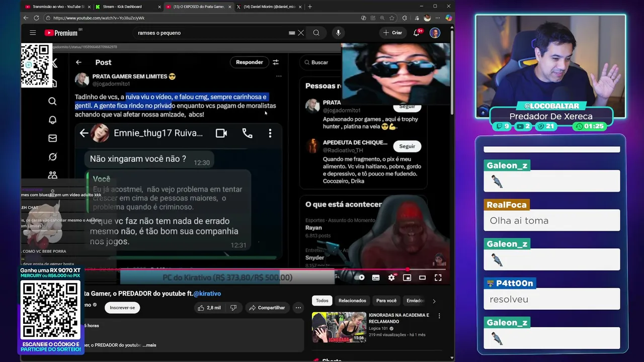Click the video call icon in chat header
Screen dimensions: 644x362
(x=221, y=133)
